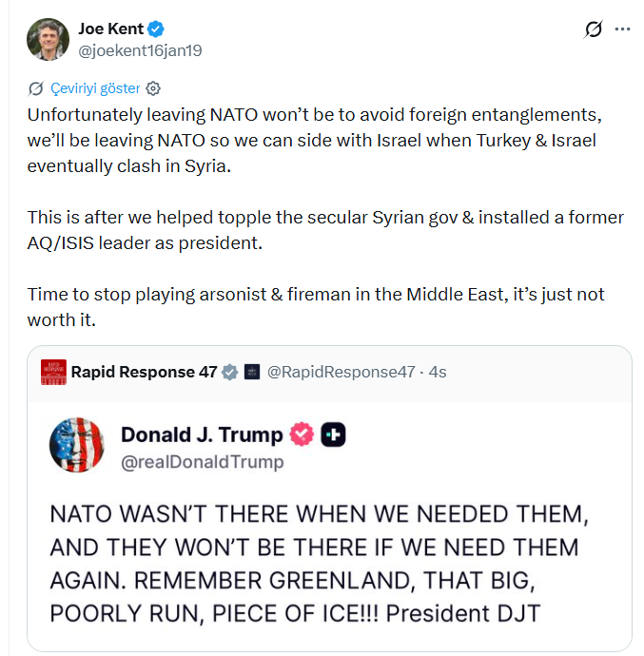Image resolution: width=644 pixels, height=656 pixels.
Task: Open the @joekent16jan19 handle
Action: tap(140, 50)
